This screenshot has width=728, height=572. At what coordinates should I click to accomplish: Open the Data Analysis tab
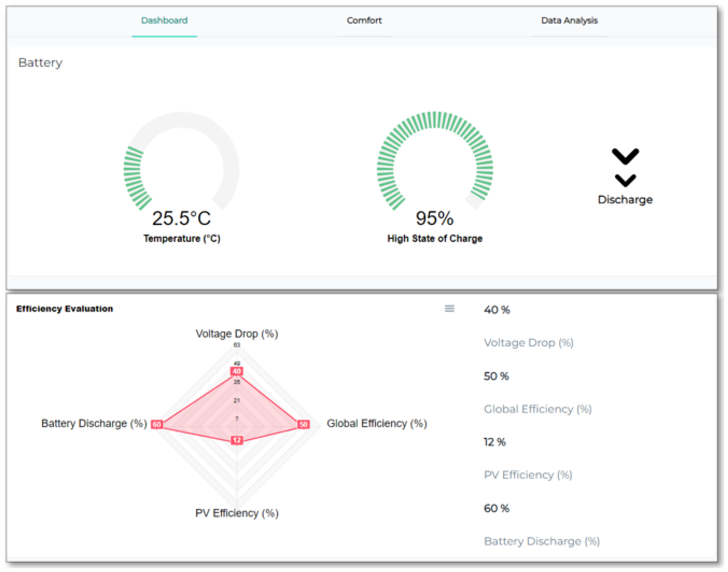tap(569, 20)
